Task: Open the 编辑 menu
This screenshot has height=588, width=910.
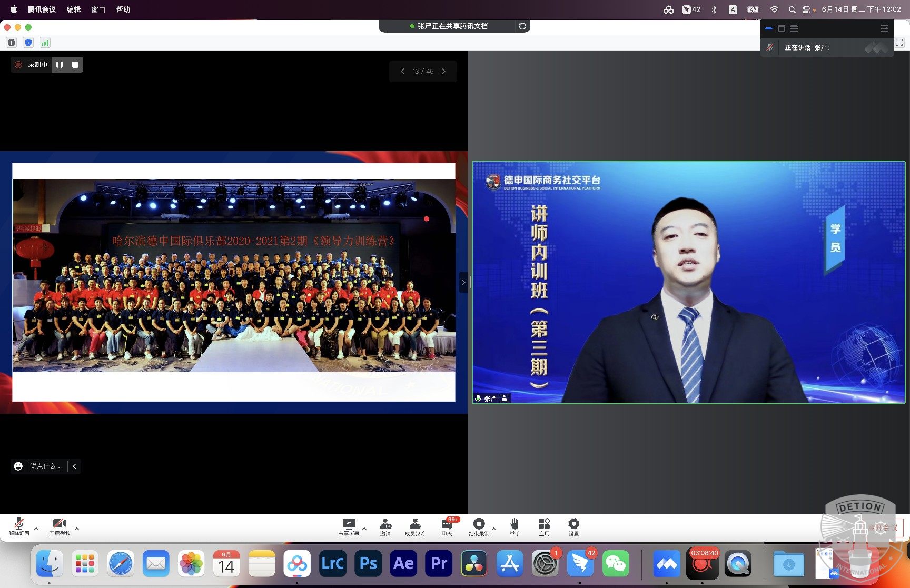Action: (x=74, y=9)
